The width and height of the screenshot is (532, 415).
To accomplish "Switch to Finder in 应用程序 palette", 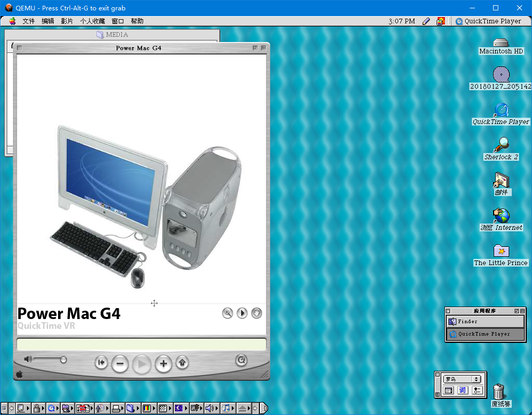I will 485,321.
